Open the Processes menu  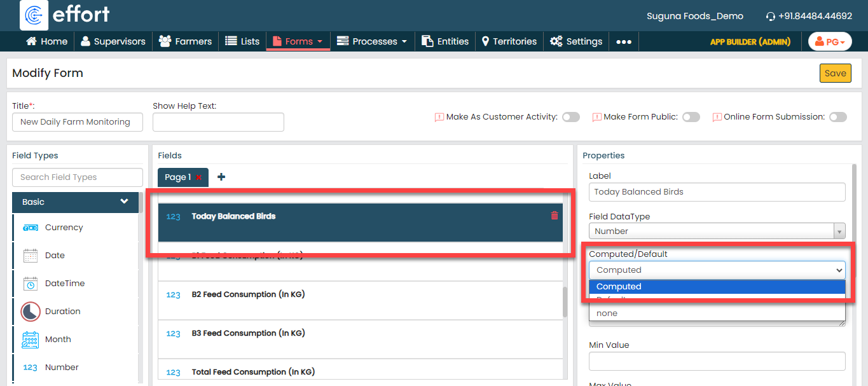coord(373,41)
